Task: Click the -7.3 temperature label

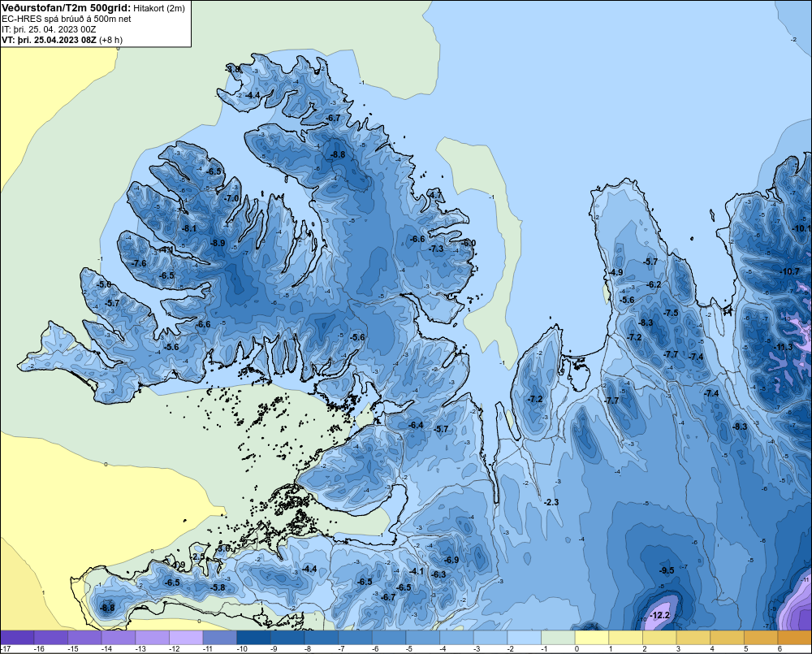Action: click(x=436, y=249)
